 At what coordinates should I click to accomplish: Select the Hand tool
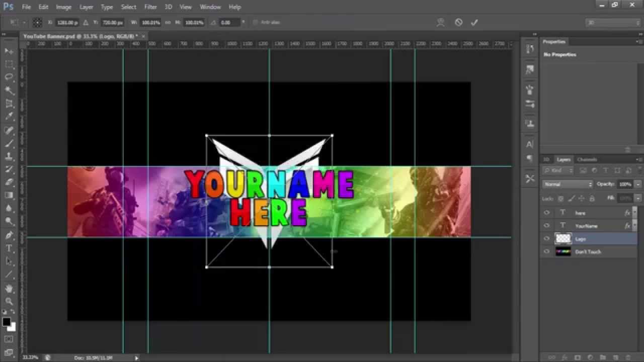click(9, 289)
